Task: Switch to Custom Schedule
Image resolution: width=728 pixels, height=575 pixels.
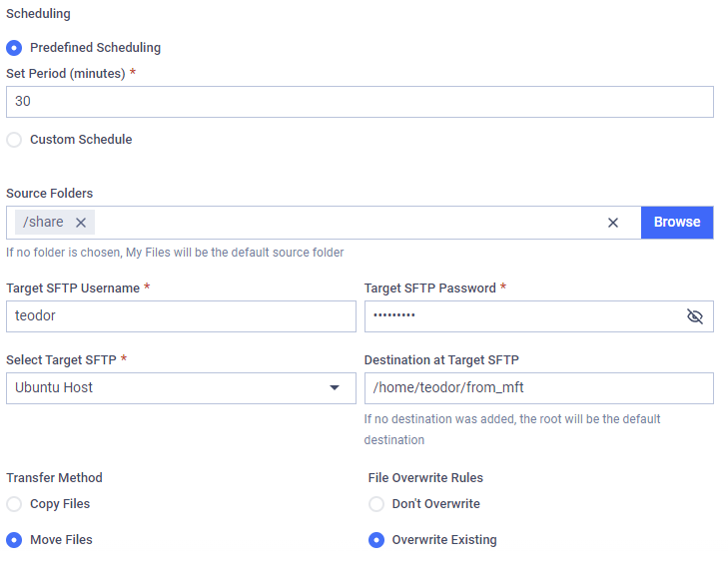Action: pyautogui.click(x=14, y=140)
